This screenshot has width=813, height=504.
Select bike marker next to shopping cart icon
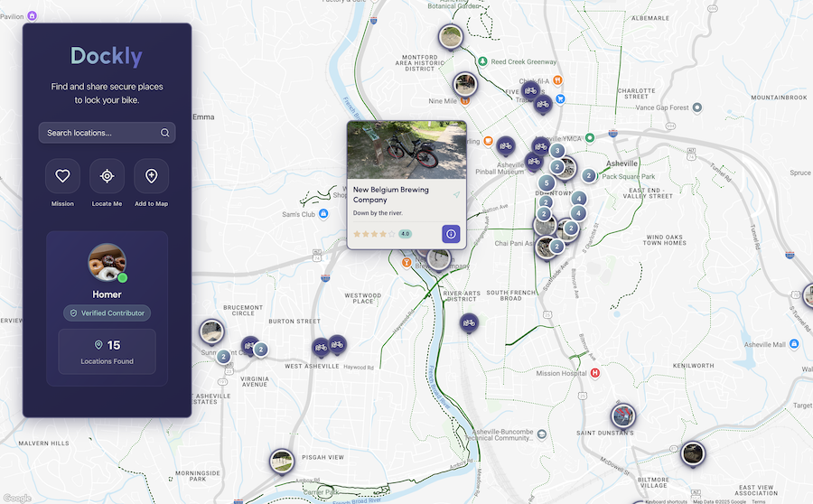tap(543, 105)
